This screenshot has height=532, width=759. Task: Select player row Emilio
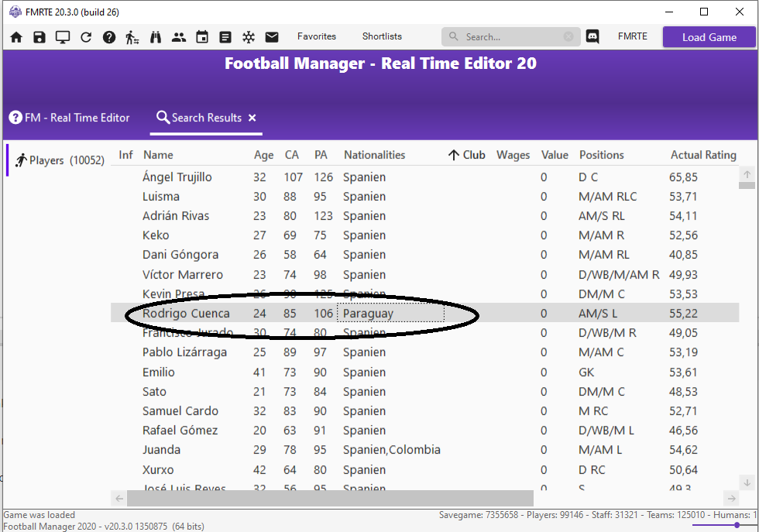tap(425, 372)
